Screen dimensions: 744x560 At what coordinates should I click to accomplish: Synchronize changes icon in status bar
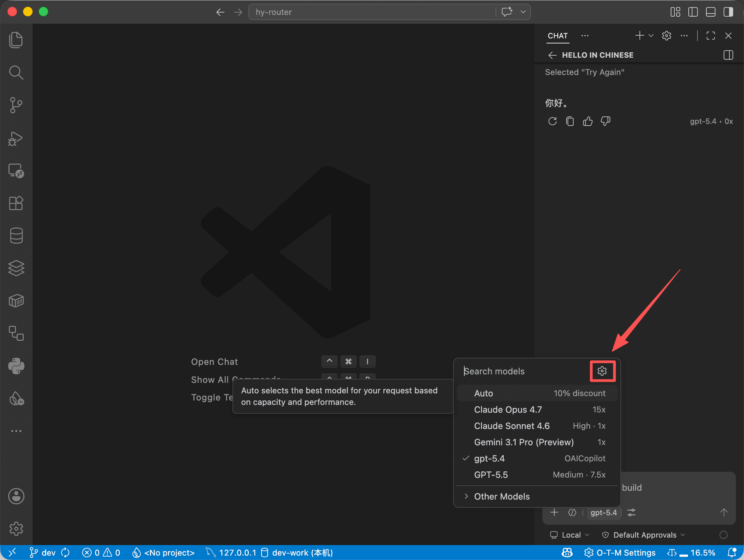pyautogui.click(x=66, y=553)
